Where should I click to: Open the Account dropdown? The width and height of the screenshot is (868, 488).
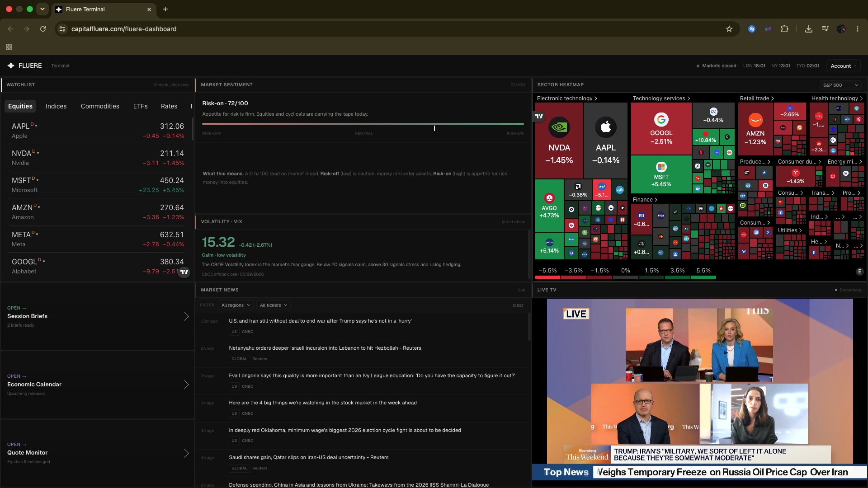843,66
